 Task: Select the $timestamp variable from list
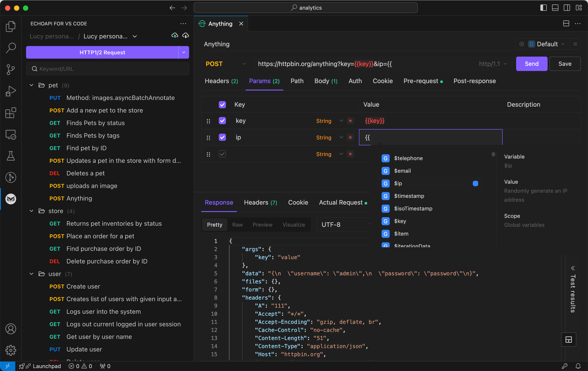pyautogui.click(x=409, y=196)
